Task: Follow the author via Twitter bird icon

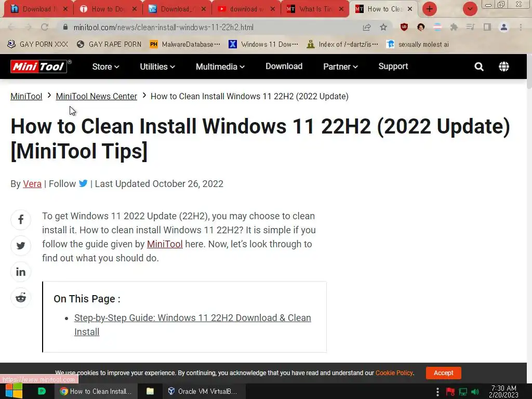Action: coord(83,183)
